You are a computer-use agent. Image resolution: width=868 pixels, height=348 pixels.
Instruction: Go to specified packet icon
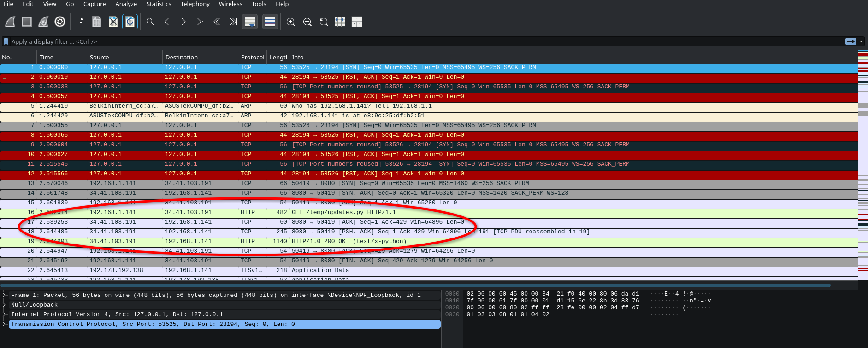(x=200, y=22)
